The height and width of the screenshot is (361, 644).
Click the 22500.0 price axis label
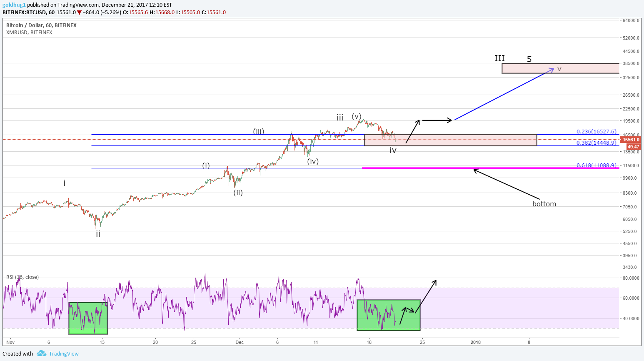pyautogui.click(x=631, y=109)
